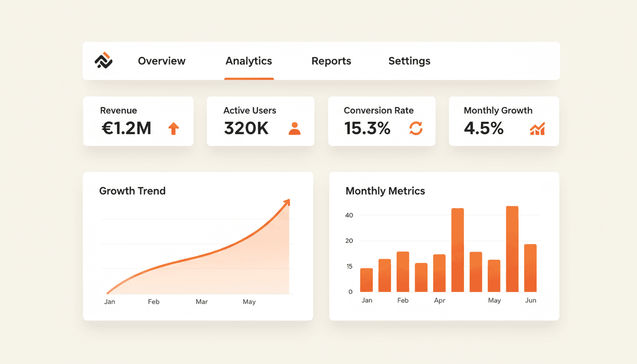Select the person icon on Active Users card

[x=295, y=128]
